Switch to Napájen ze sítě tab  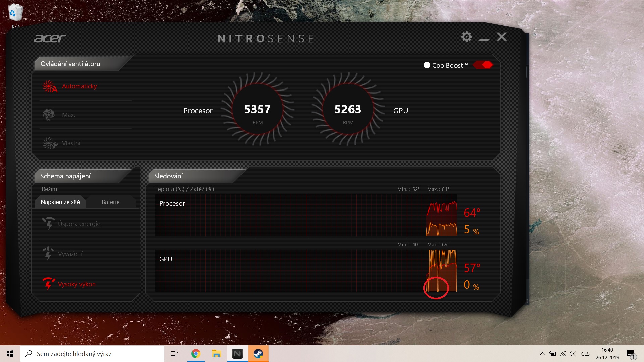60,202
